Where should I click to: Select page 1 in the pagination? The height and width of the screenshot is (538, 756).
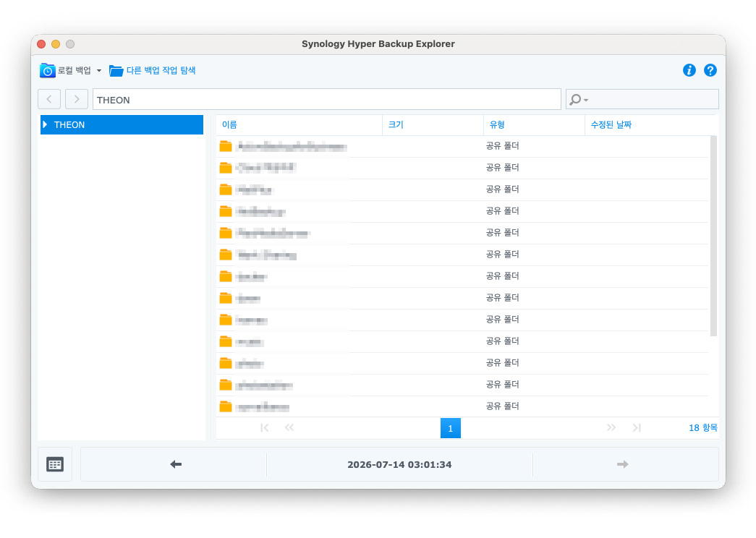click(450, 428)
